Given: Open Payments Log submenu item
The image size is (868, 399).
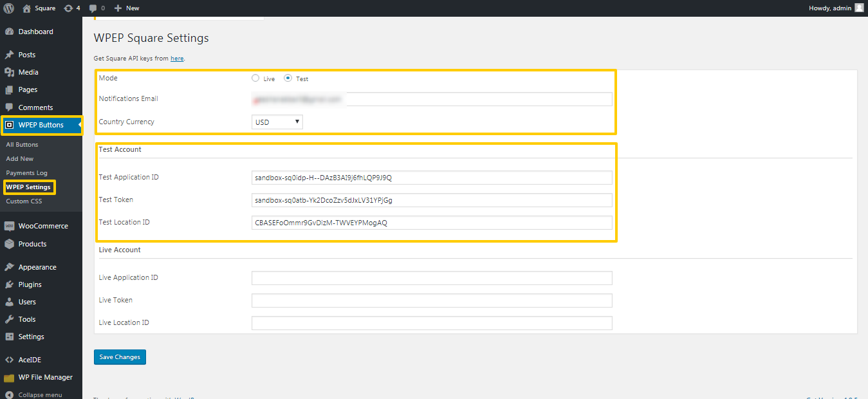Looking at the screenshot, I should (26, 173).
